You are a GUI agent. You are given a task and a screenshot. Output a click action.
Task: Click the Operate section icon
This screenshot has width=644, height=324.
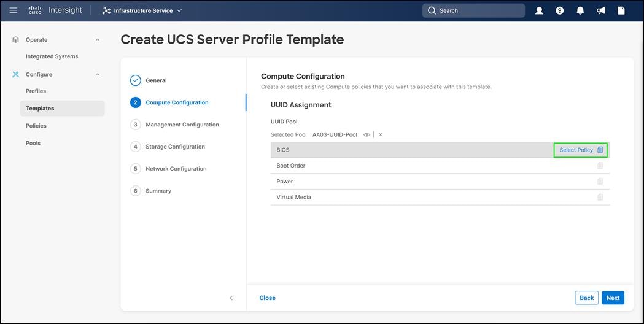coord(15,40)
